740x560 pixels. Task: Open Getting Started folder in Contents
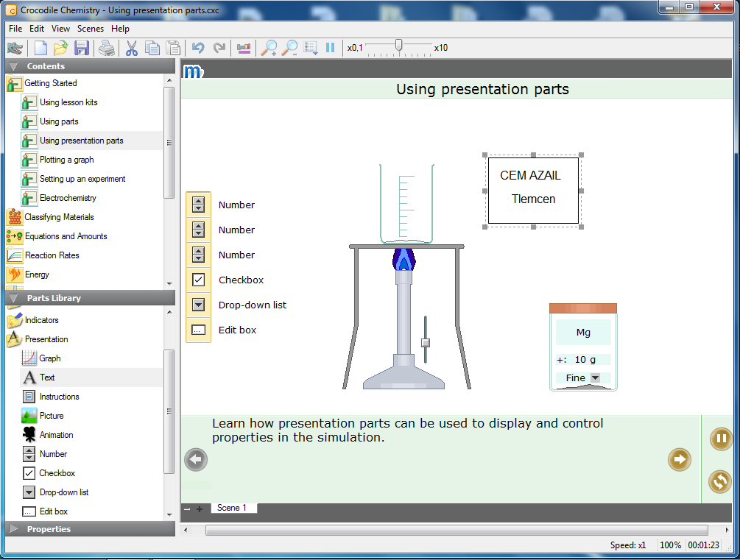tap(51, 83)
